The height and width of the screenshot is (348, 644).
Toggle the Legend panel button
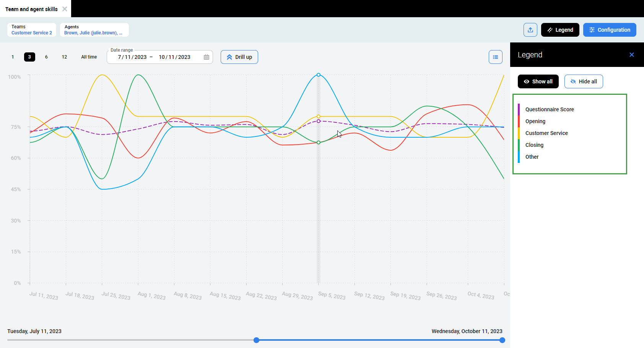[560, 30]
